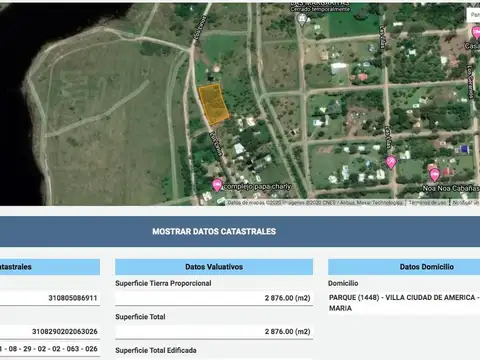Click the code ending 063 - 026
The image size is (480, 360).
click(49, 349)
